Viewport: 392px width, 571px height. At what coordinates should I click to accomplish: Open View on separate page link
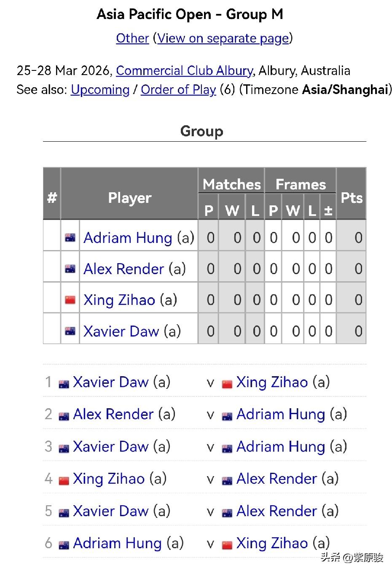click(223, 38)
